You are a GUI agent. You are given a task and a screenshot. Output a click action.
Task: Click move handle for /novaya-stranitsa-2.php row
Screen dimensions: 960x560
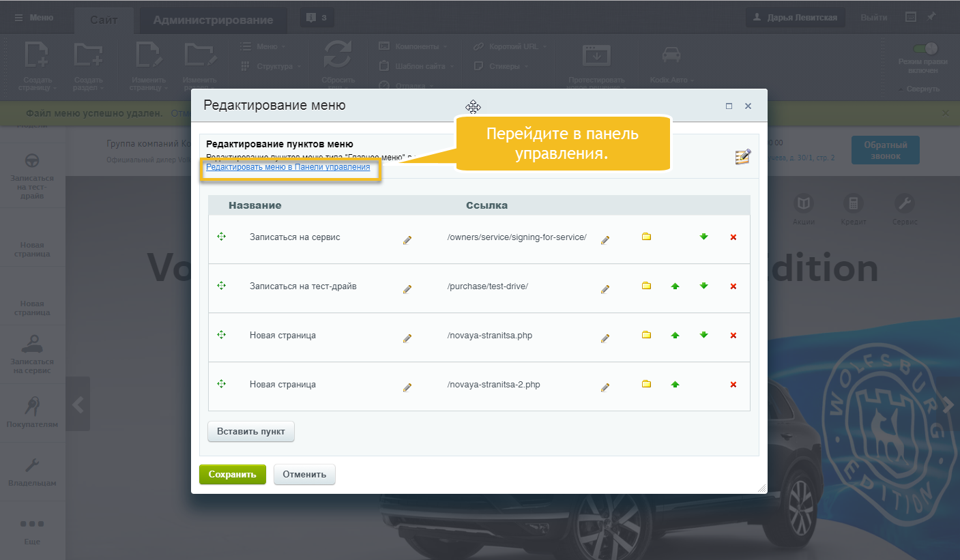click(221, 384)
